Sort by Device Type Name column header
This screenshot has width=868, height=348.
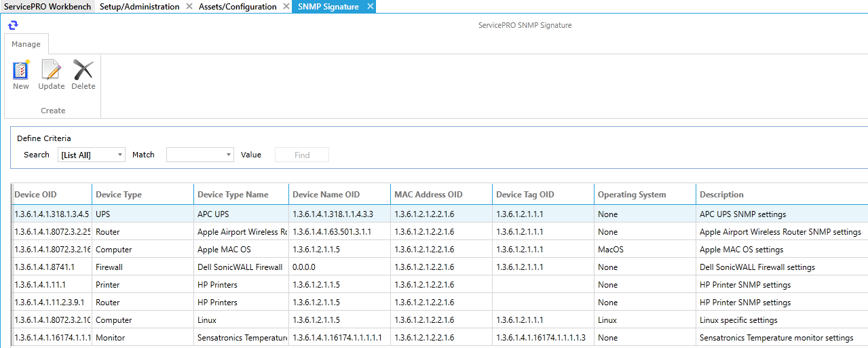pos(241,194)
